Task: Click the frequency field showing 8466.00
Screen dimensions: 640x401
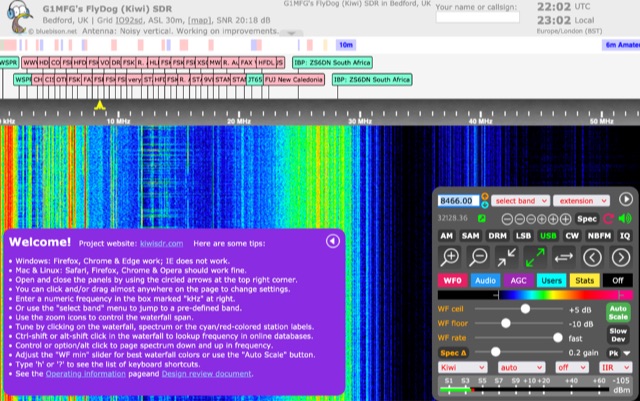Action: 458,201
